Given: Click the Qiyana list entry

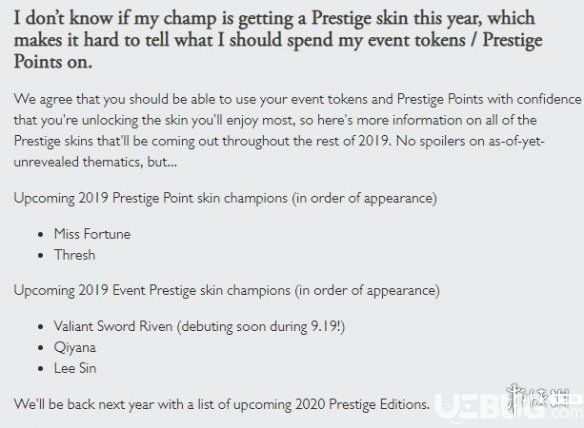Looking at the screenshot, I should coord(75,348).
